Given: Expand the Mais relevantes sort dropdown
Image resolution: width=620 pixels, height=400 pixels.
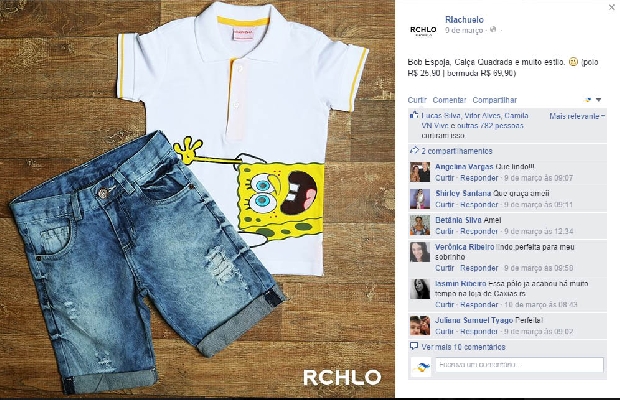Looking at the screenshot, I should pyautogui.click(x=577, y=116).
